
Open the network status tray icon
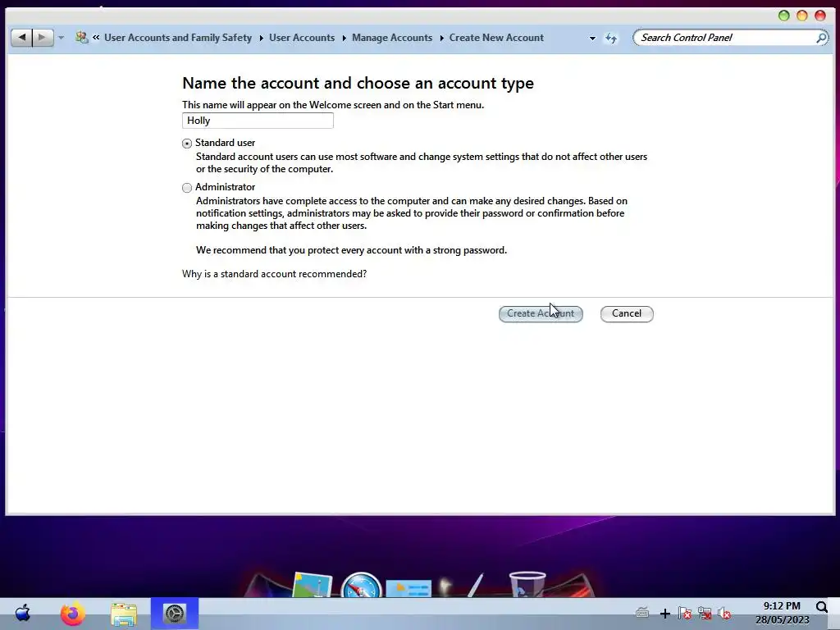705,613
